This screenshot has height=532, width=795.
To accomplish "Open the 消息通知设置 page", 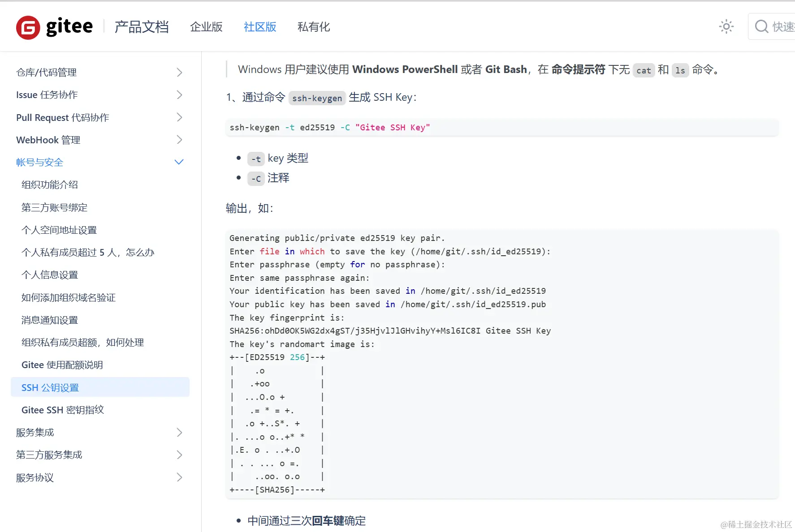I will point(50,320).
